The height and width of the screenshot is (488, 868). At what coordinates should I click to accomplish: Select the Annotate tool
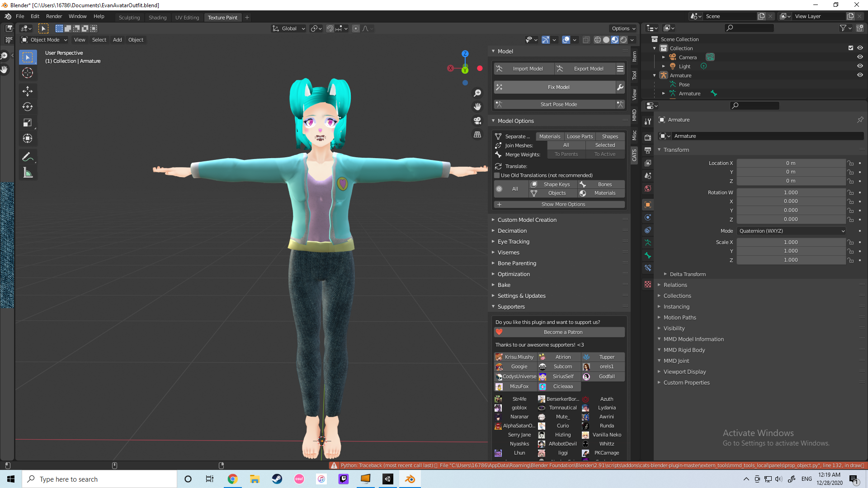(28, 156)
